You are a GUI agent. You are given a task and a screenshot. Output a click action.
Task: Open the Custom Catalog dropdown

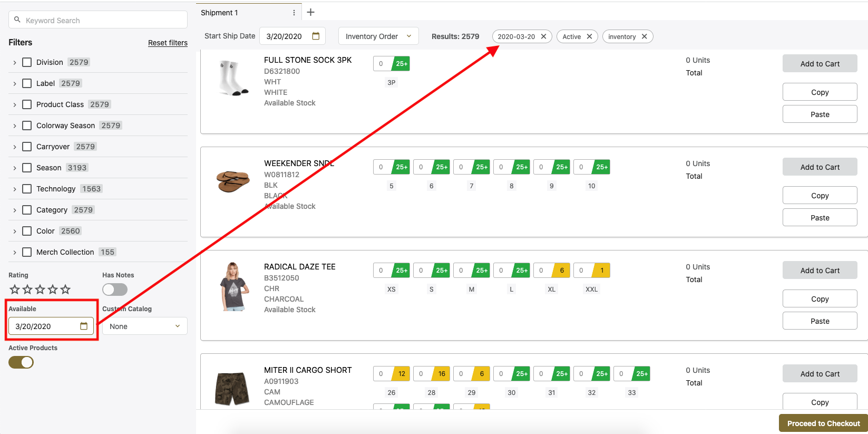point(144,326)
